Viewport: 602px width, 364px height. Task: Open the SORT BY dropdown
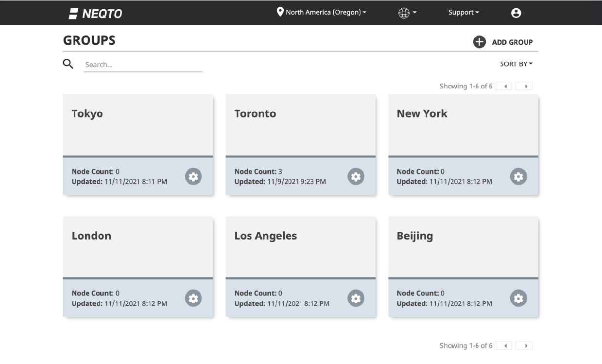click(x=516, y=64)
